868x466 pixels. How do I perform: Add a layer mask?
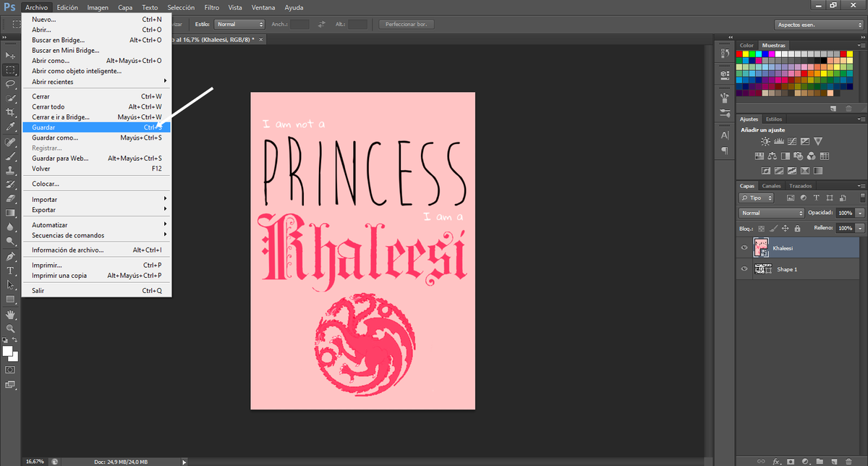click(x=791, y=461)
